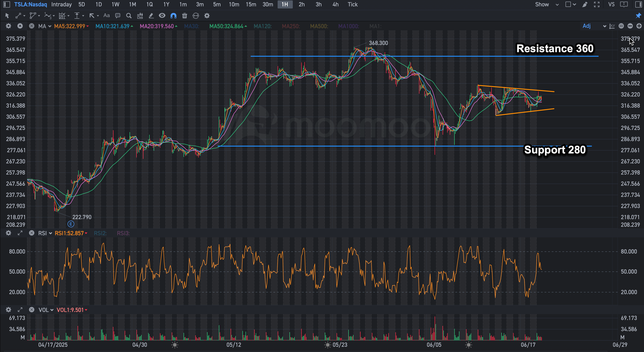Viewport: 644px width, 352px height.
Task: Open the paintbrush theme icon
Action: pos(585,4)
